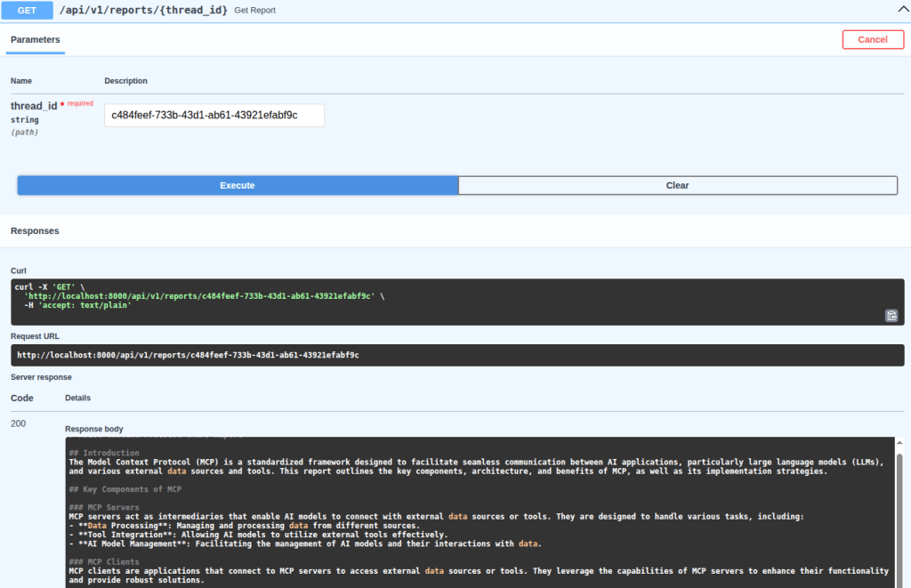This screenshot has width=911, height=588.
Task: Click inside the curl command block
Action: [445, 301]
